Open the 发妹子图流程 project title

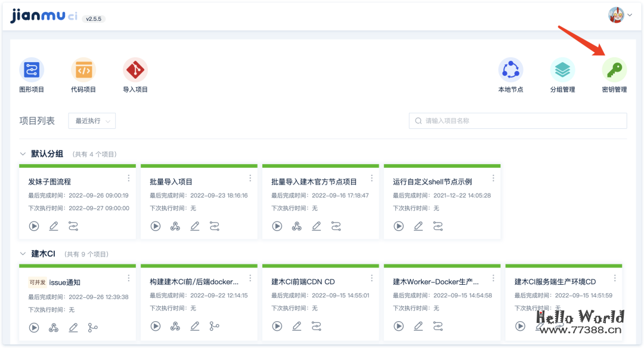(x=49, y=182)
